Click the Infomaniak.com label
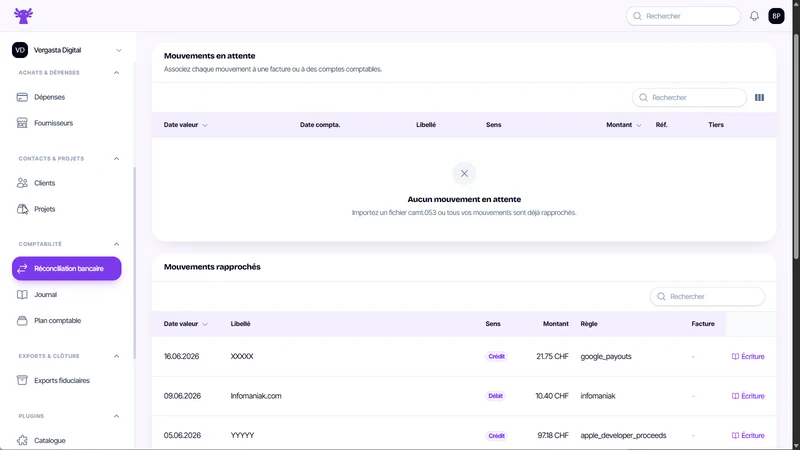The width and height of the screenshot is (800, 450). pos(256,396)
